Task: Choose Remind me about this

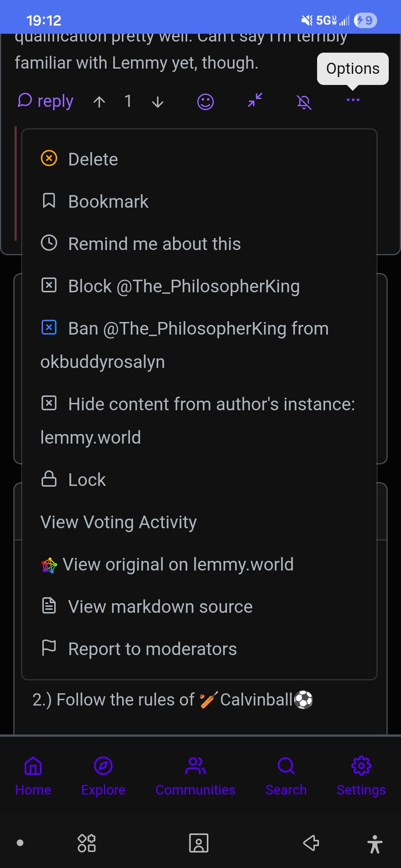Action: [154, 244]
